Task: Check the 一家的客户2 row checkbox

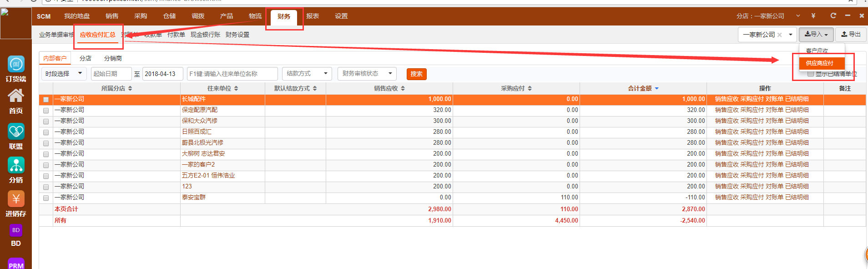Action: [46, 165]
